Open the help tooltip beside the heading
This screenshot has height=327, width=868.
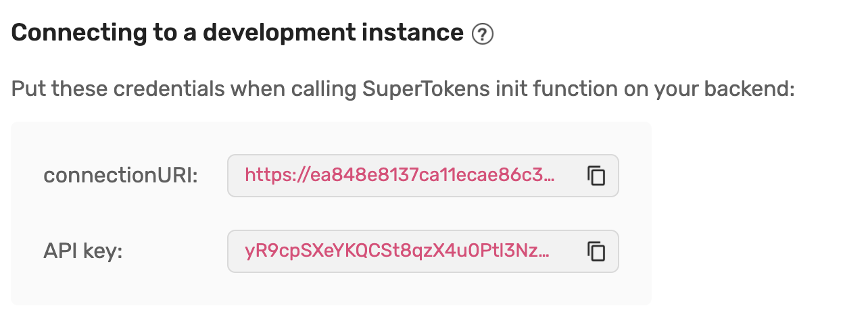point(483,34)
